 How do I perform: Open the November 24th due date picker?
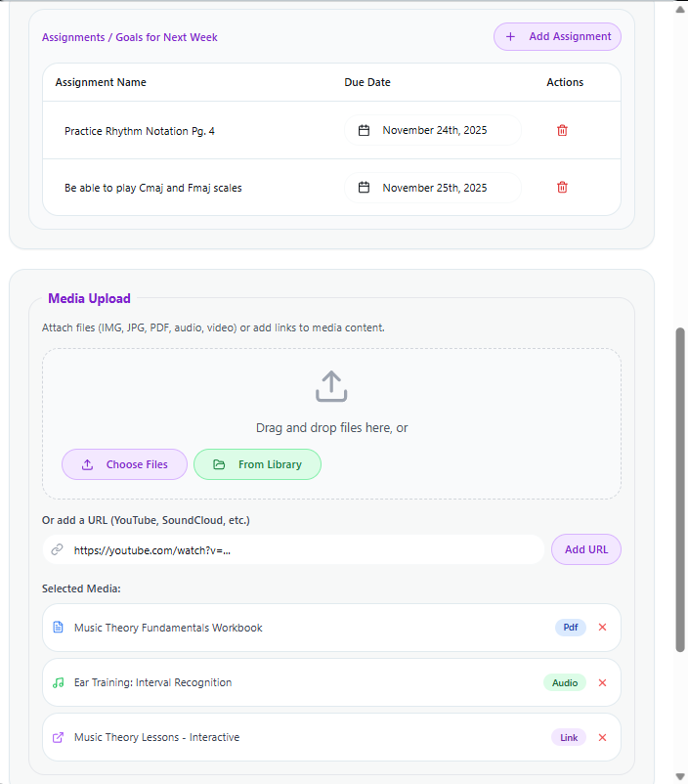(433, 130)
